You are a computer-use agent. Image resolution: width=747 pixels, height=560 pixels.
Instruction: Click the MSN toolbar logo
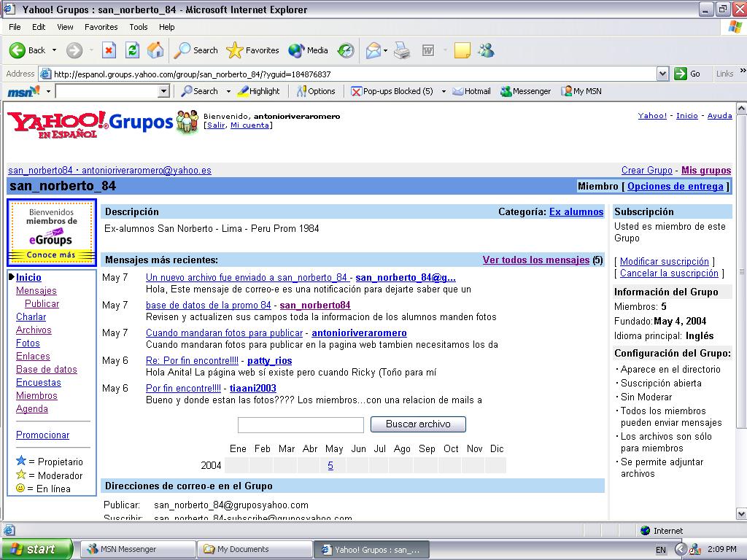23,91
